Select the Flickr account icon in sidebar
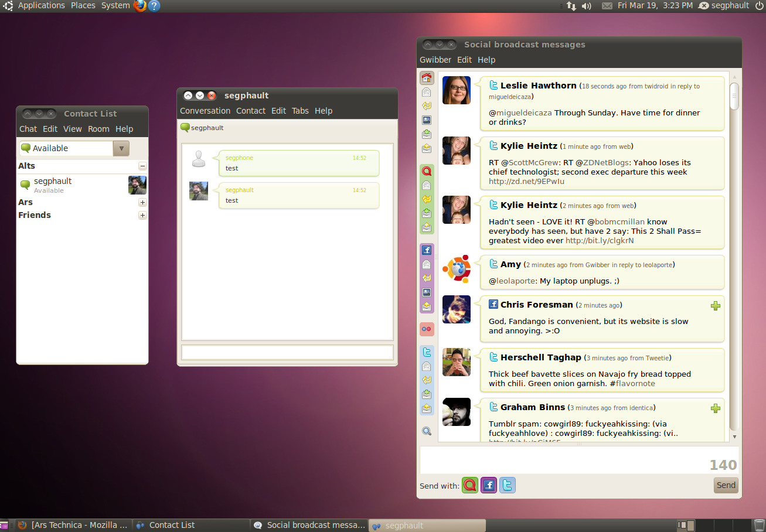The image size is (766, 532). (427, 329)
